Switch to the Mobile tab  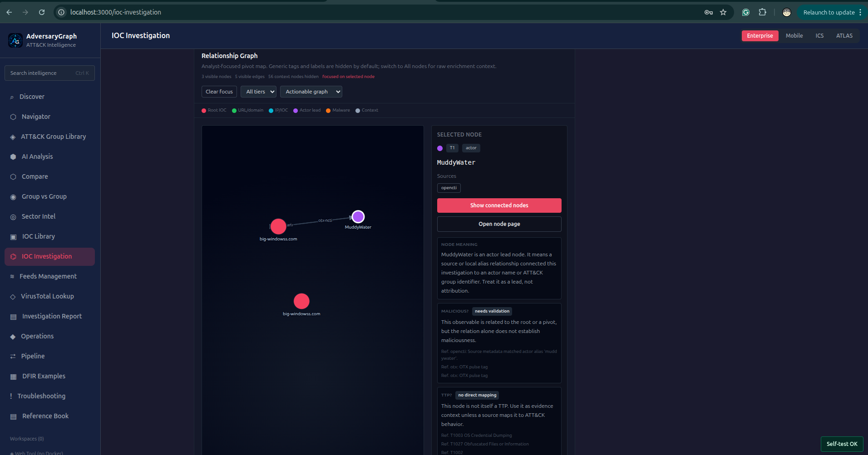[794, 36]
